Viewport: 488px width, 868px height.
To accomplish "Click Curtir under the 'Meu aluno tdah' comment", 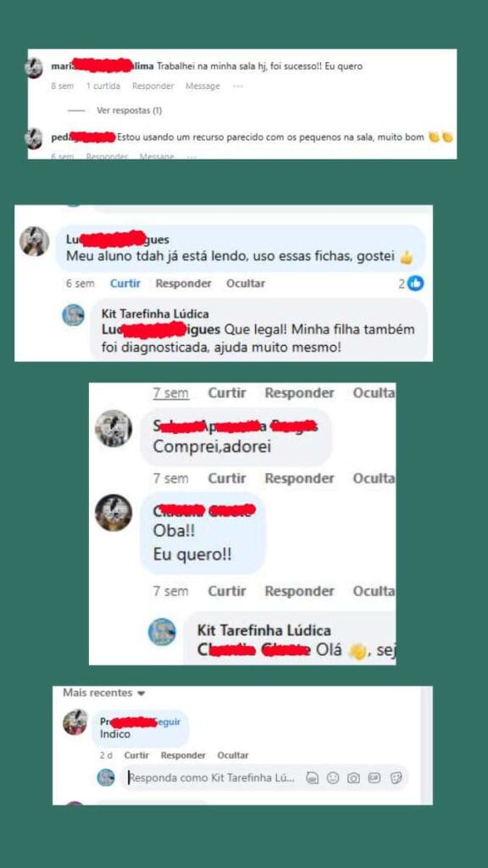I will (x=125, y=283).
